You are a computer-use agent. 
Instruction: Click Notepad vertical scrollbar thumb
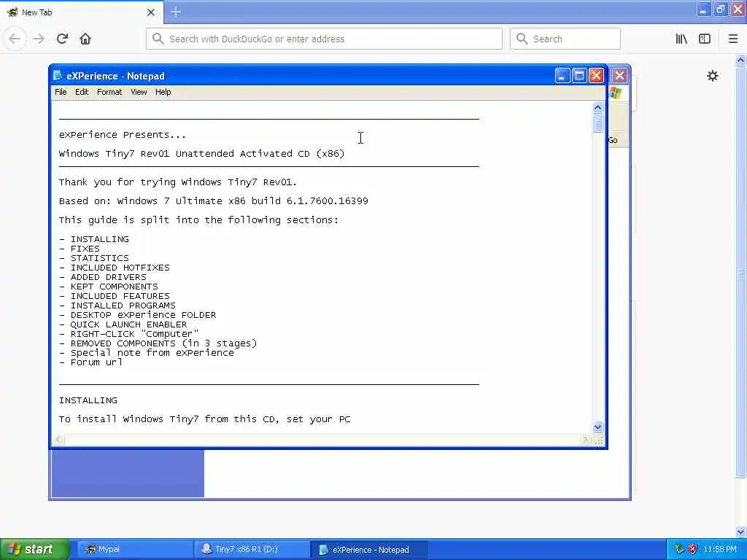click(x=597, y=122)
